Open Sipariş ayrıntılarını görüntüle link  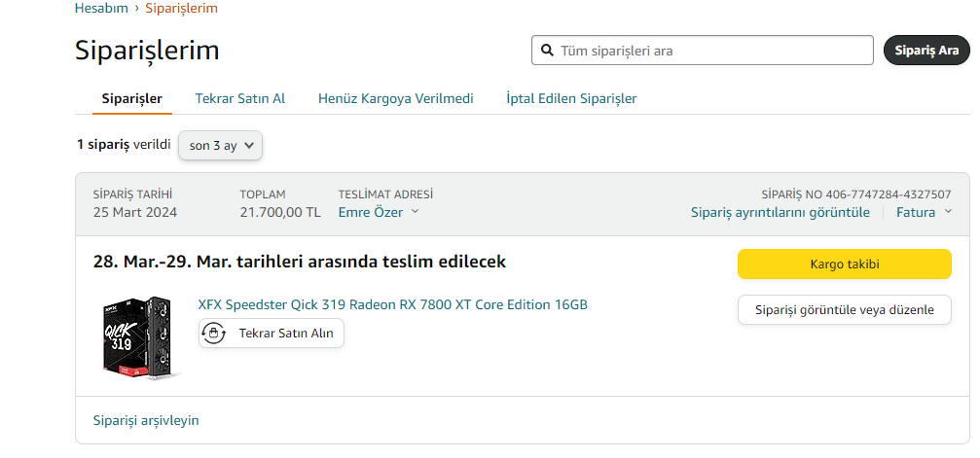click(780, 212)
